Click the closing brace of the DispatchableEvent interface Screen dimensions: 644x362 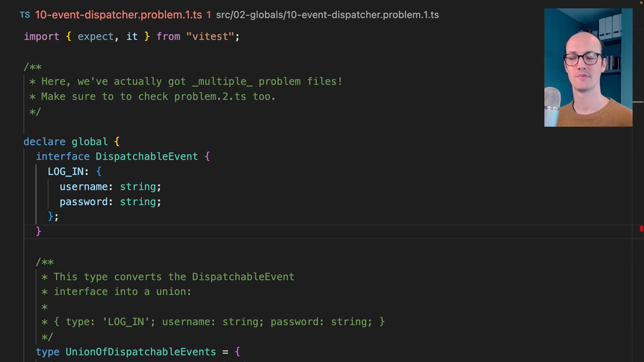tap(39, 231)
